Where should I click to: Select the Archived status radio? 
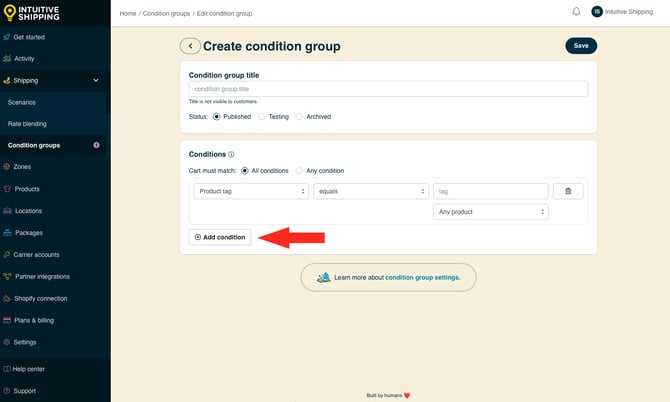coord(299,117)
